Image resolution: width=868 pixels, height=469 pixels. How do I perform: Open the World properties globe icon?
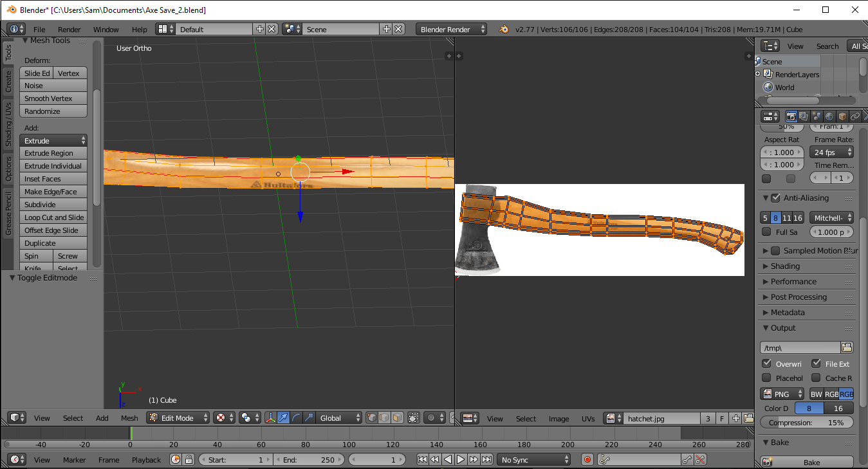tap(829, 117)
